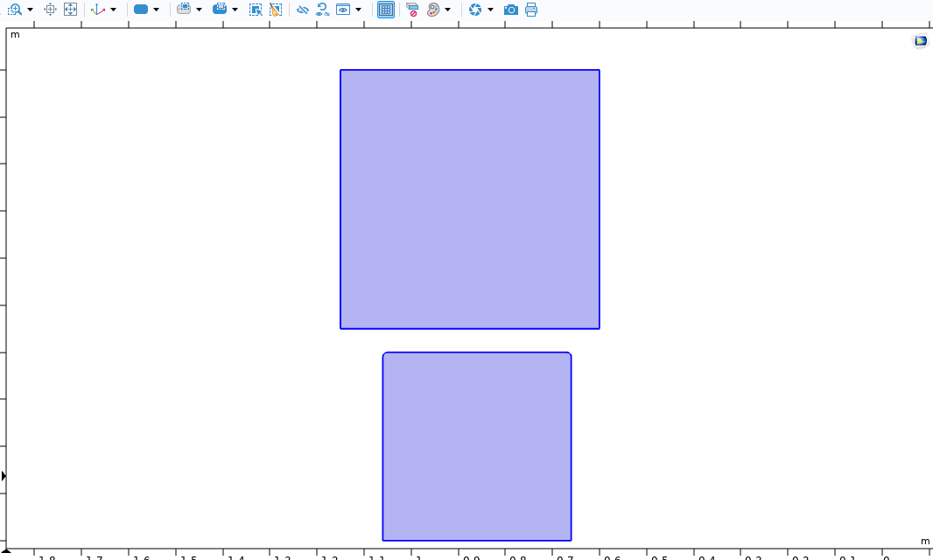The width and height of the screenshot is (933, 560).
Task: Click the Reset Hiding icon
Action: (x=322, y=10)
